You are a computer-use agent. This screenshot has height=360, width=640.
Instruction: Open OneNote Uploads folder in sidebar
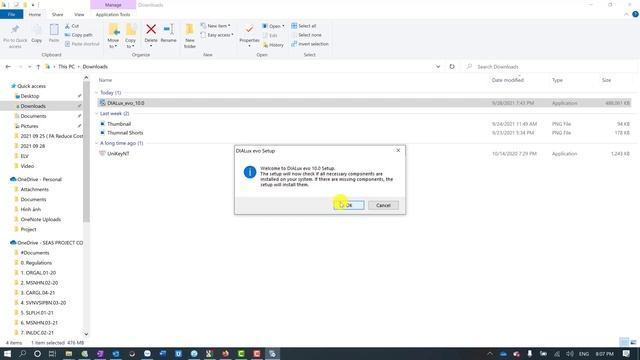point(40,219)
